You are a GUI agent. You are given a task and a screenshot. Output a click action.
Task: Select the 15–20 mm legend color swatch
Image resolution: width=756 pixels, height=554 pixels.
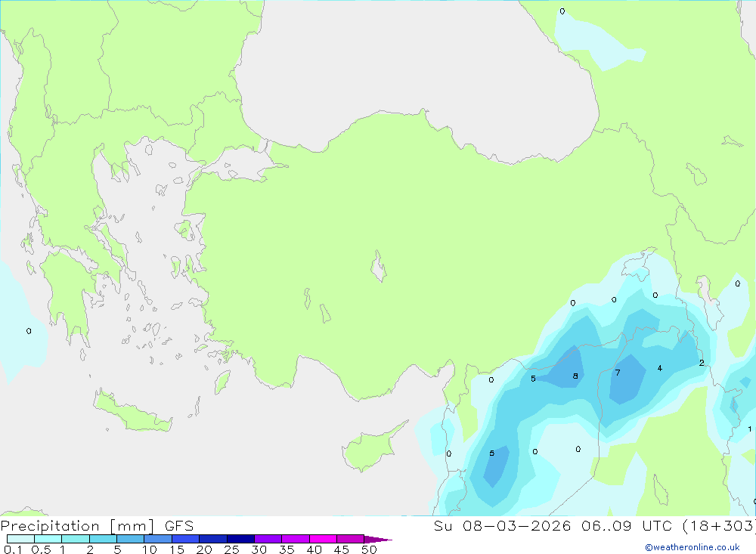pyautogui.click(x=186, y=539)
